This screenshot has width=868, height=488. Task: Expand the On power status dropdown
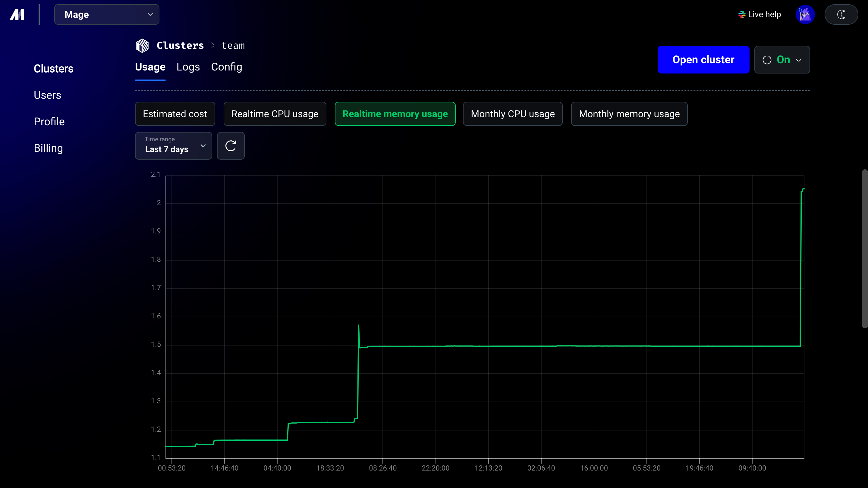click(x=782, y=60)
